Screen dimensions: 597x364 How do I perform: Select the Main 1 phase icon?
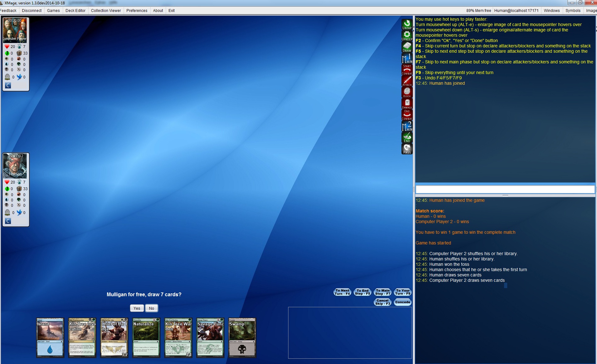(x=407, y=58)
